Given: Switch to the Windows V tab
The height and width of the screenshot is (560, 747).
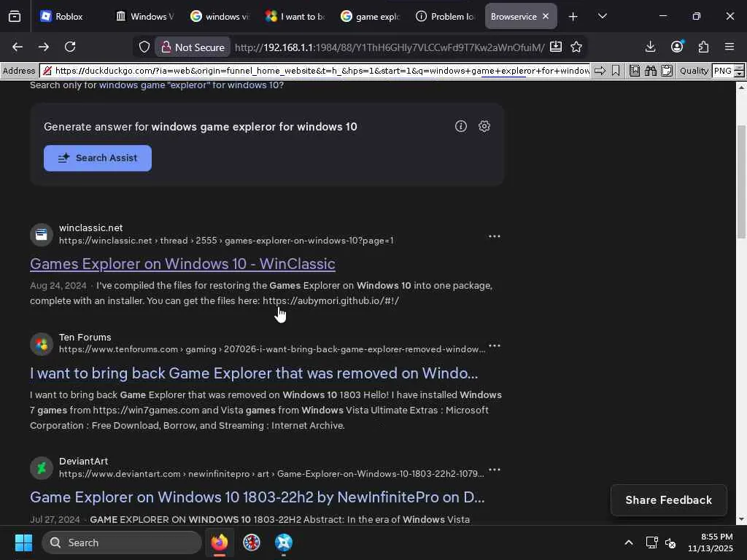Looking at the screenshot, I should pos(145,17).
